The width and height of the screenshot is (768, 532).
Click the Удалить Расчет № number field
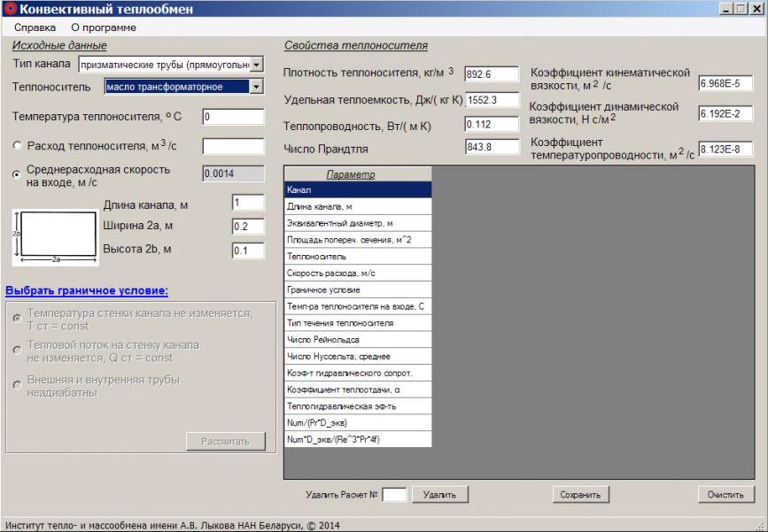pos(394,494)
